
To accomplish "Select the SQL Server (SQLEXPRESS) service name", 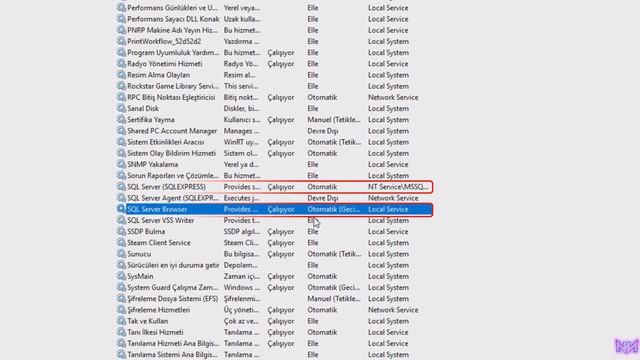I will click(167, 187).
